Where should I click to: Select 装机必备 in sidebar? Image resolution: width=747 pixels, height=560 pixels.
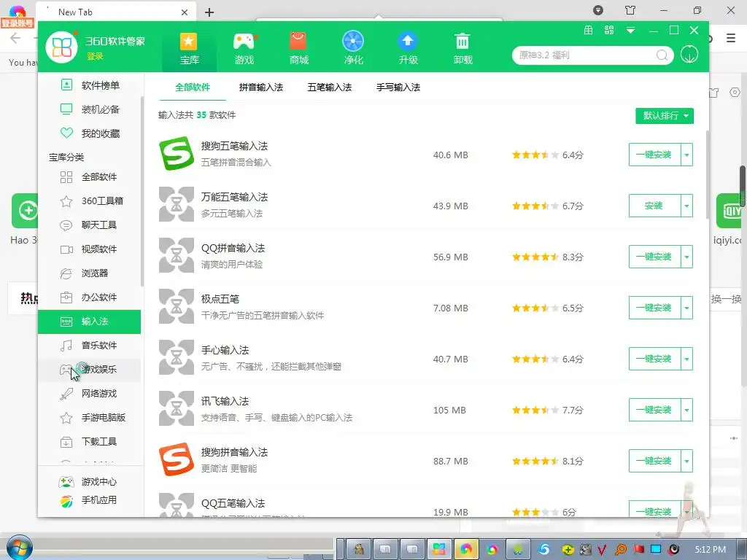pyautogui.click(x=90, y=109)
